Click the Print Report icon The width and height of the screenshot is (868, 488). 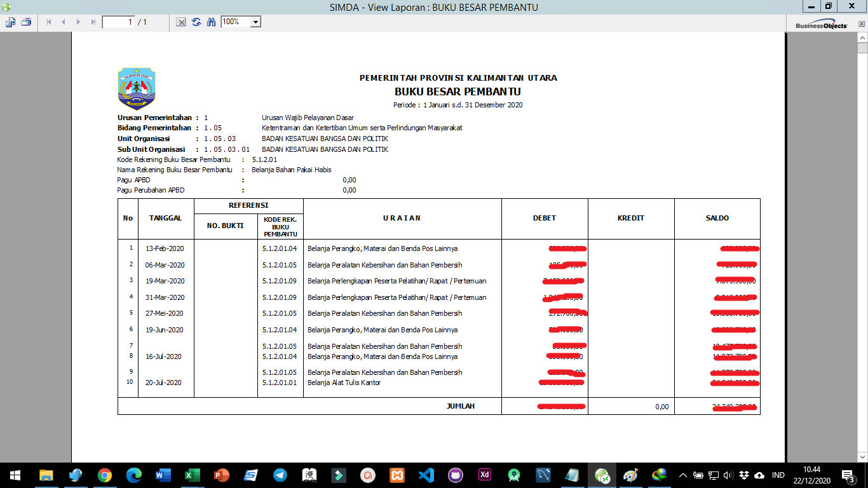(26, 22)
